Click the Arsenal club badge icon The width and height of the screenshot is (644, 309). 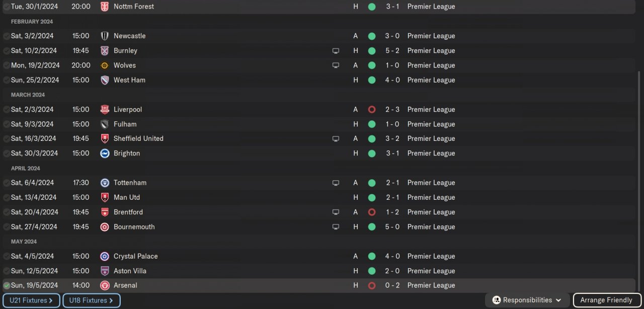coord(105,285)
